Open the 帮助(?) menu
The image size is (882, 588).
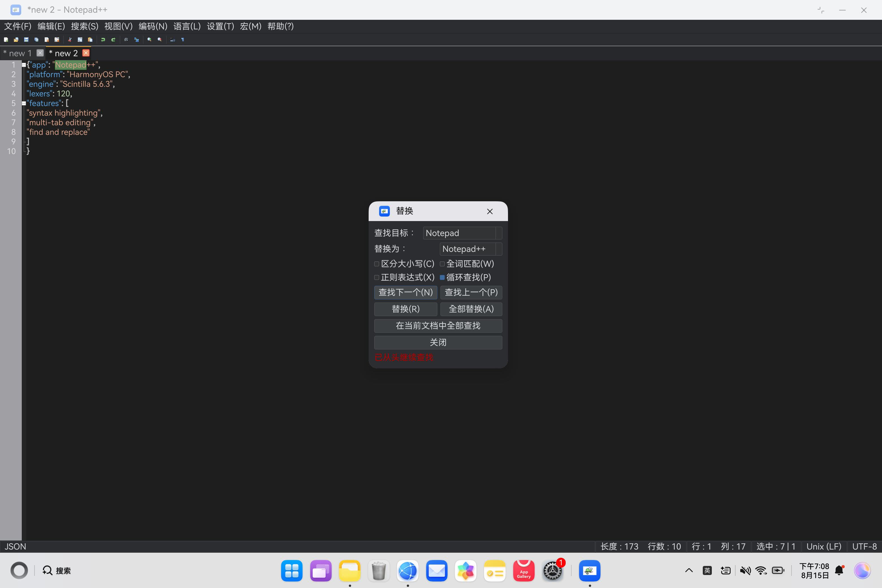click(280, 26)
